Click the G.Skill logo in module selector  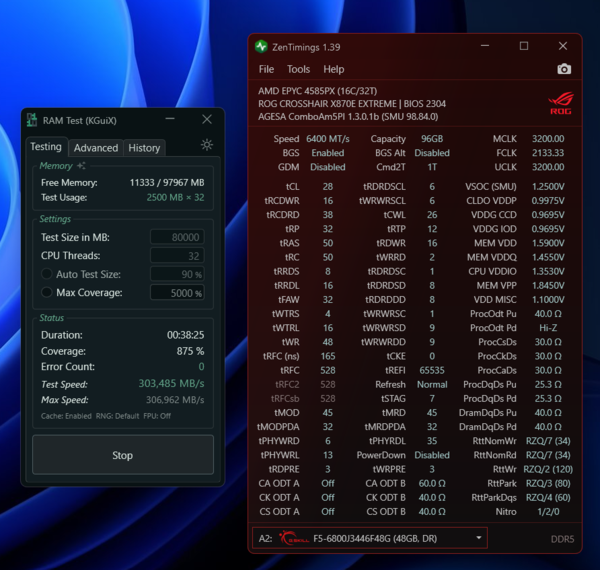click(293, 538)
